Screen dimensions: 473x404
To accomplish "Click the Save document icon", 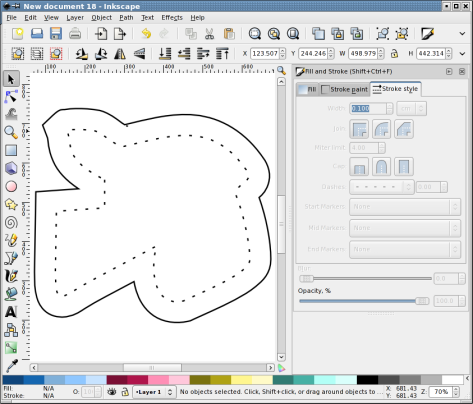I will tap(56, 34).
